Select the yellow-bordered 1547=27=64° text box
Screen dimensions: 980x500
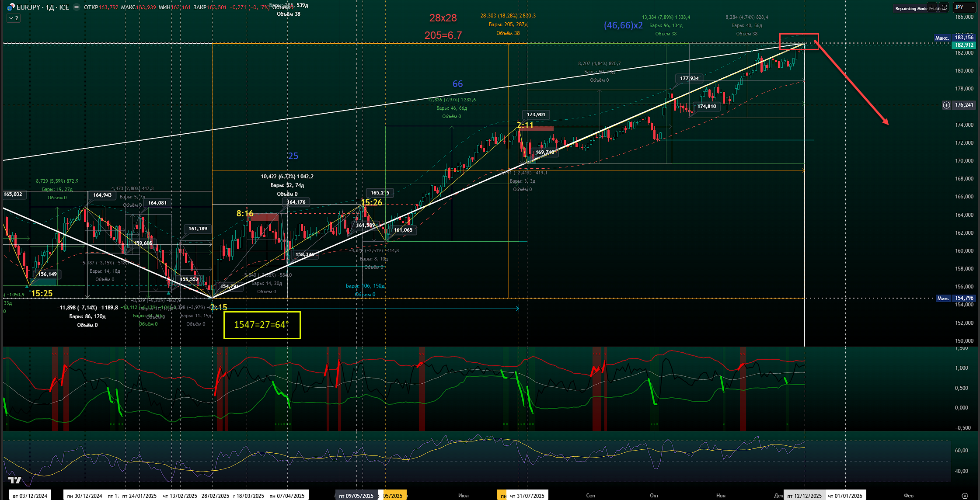[262, 325]
